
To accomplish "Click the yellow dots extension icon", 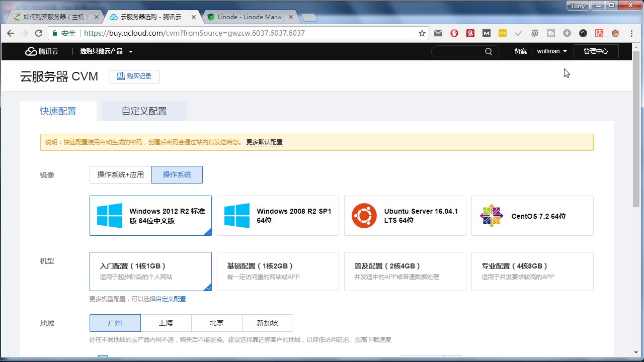I will pos(503,33).
